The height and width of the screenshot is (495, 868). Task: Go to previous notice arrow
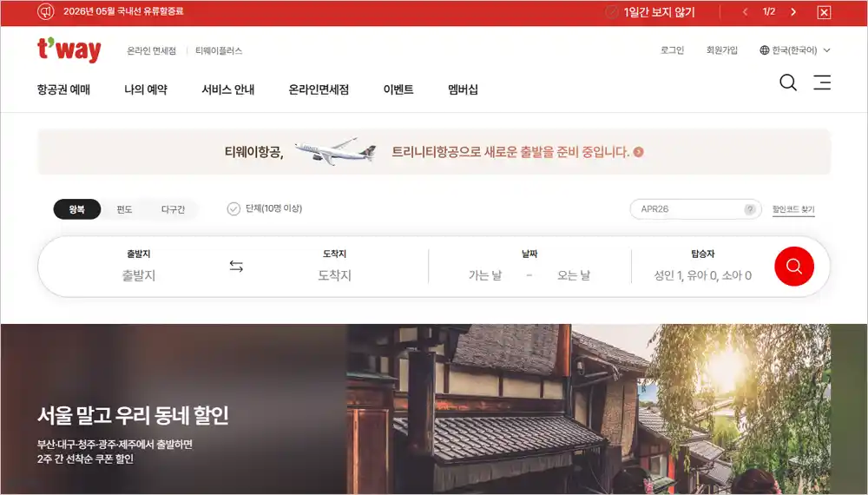click(x=745, y=11)
